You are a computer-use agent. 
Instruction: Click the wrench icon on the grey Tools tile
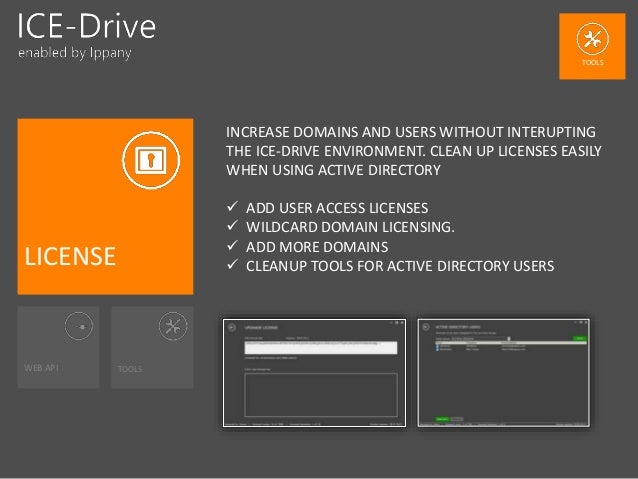(x=173, y=326)
